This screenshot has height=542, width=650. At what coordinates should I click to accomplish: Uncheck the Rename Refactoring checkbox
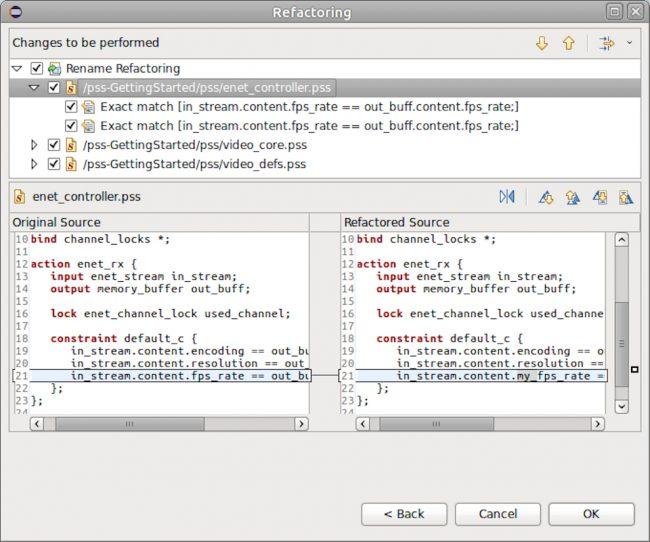point(36,68)
